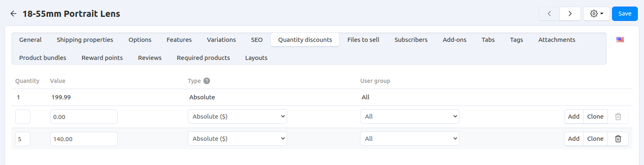This screenshot has width=644, height=165.
Task: Click the quantity field containing 5
Action: click(x=23, y=139)
